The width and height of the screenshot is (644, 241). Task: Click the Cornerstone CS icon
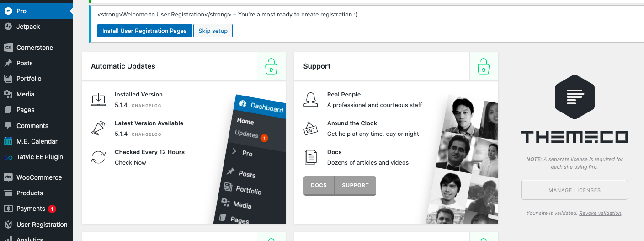pos(8,48)
